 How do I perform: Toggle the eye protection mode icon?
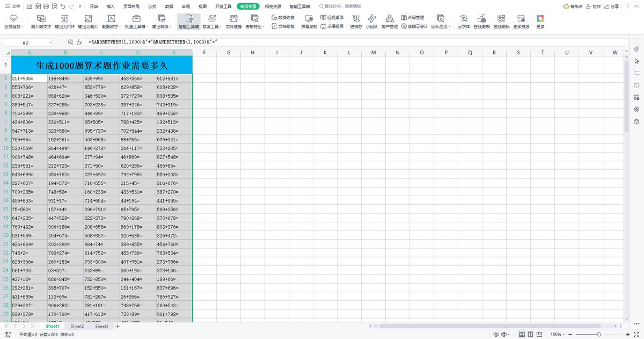click(x=495, y=334)
